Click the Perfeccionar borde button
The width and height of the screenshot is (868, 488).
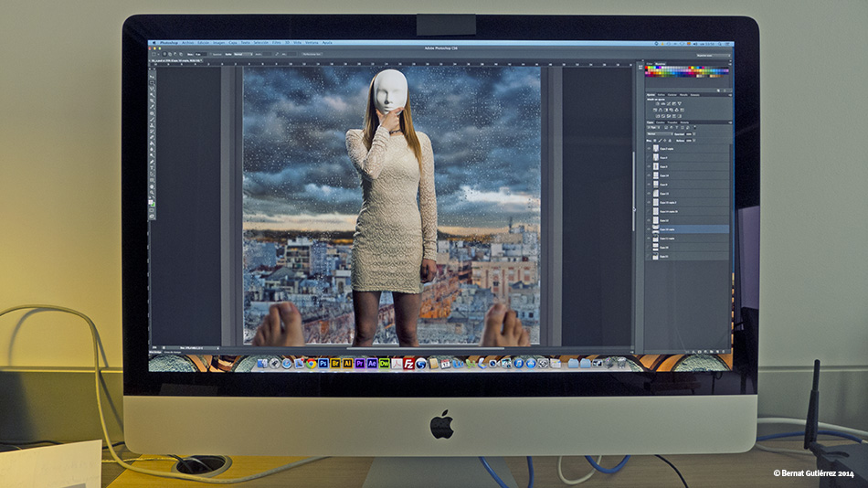click(x=312, y=54)
